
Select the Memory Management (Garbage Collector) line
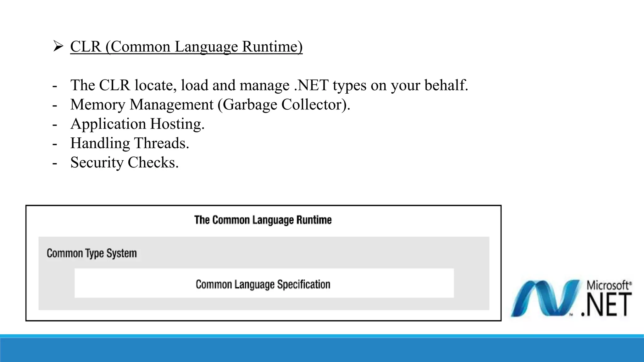point(210,104)
